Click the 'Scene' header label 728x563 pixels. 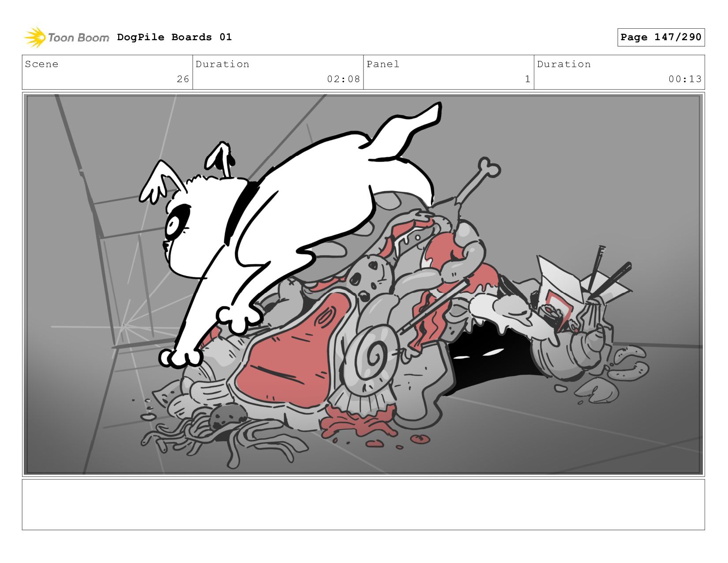click(x=41, y=64)
